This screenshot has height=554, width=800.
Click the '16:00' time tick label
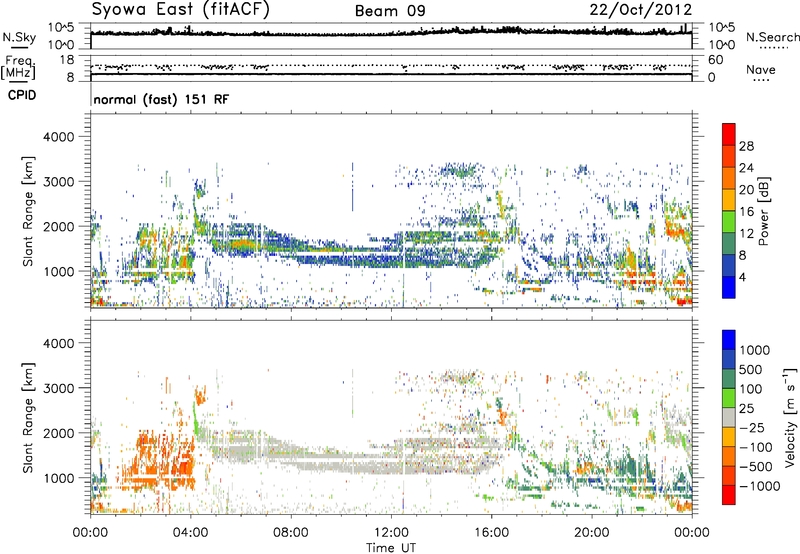(x=491, y=533)
